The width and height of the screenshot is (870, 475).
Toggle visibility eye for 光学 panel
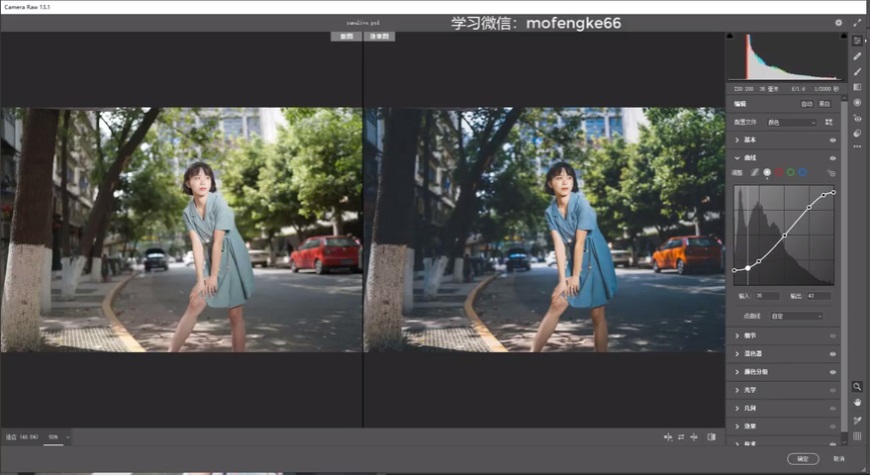click(832, 391)
